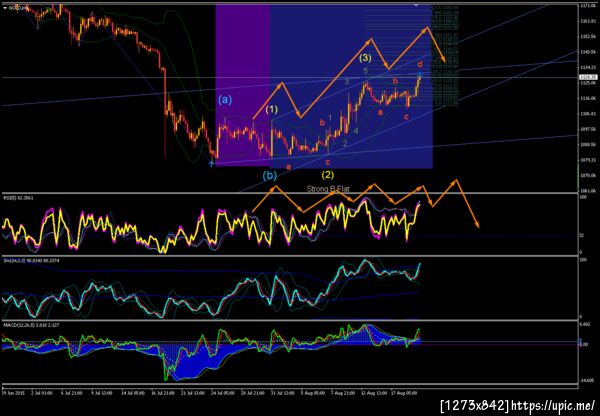This screenshot has height=416, width=600.
Task: Click the '9 Jul 13:00' time label
Action: click(103, 393)
